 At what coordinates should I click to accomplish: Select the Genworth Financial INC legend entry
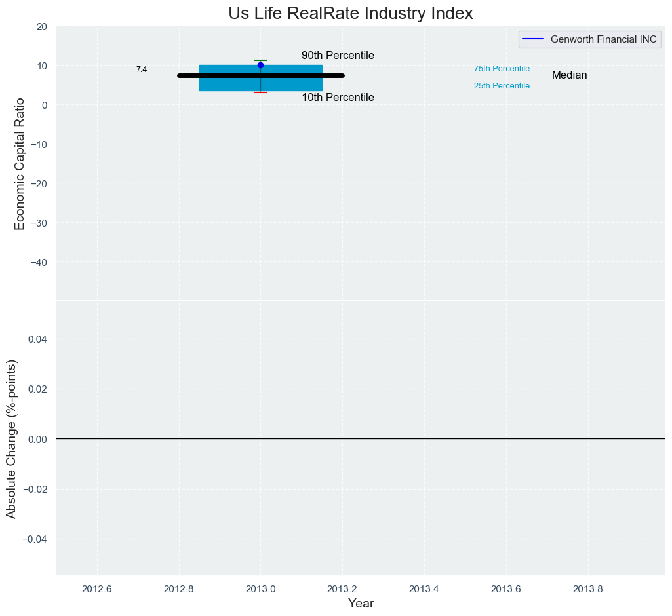(x=603, y=39)
